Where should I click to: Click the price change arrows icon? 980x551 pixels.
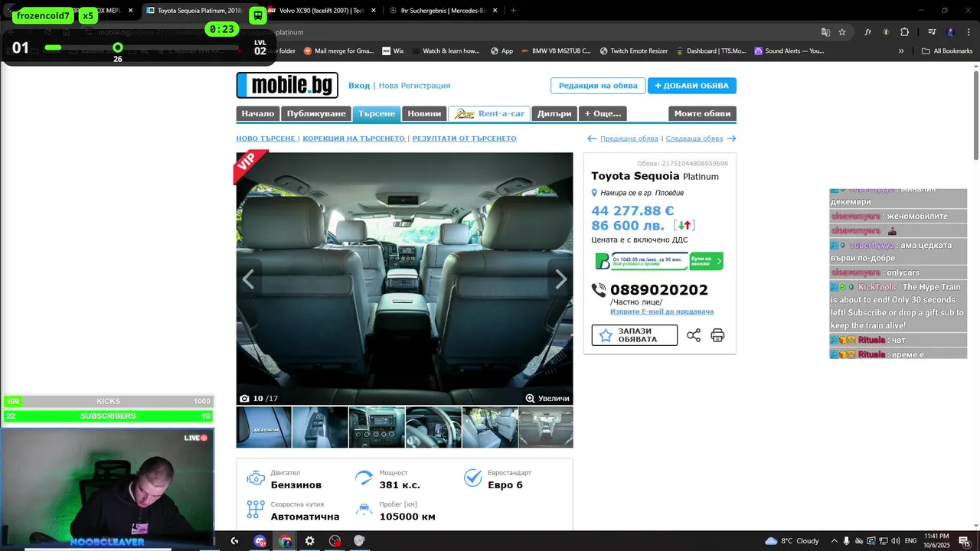point(684,225)
